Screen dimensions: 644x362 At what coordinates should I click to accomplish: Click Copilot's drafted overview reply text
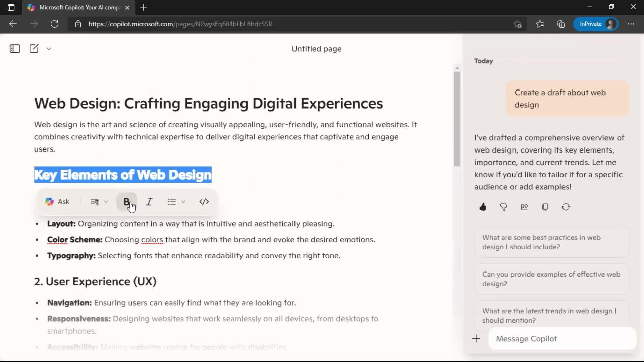coord(549,162)
